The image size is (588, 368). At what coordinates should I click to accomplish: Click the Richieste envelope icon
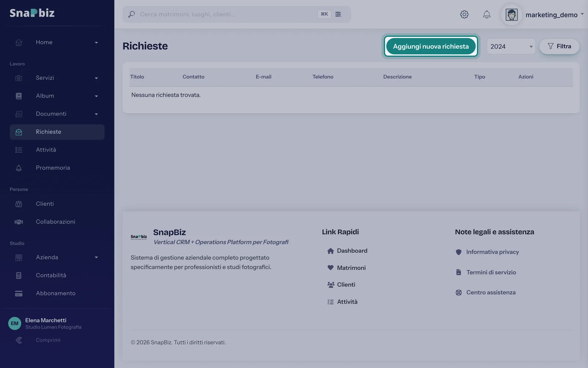(x=19, y=132)
